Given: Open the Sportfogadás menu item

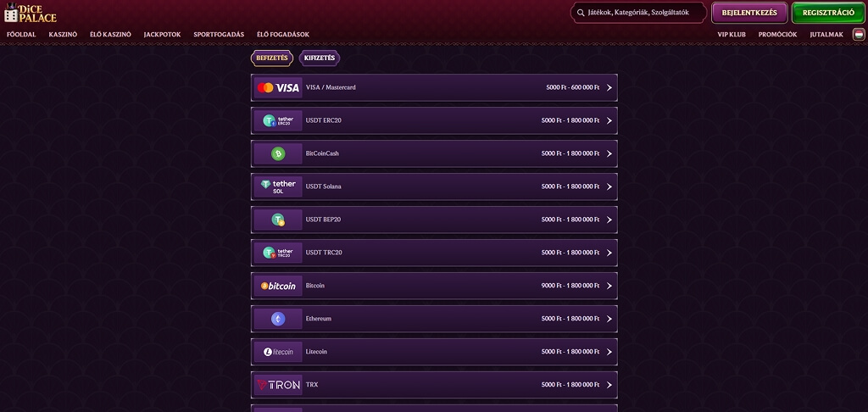Looking at the screenshot, I should (x=219, y=34).
